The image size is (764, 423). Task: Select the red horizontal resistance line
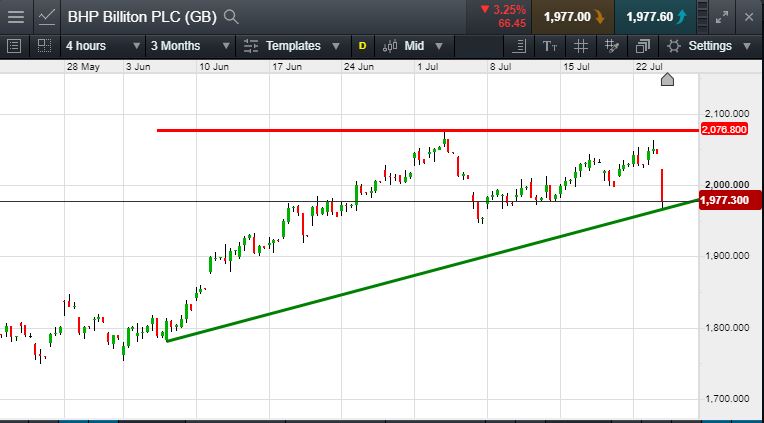tap(428, 130)
